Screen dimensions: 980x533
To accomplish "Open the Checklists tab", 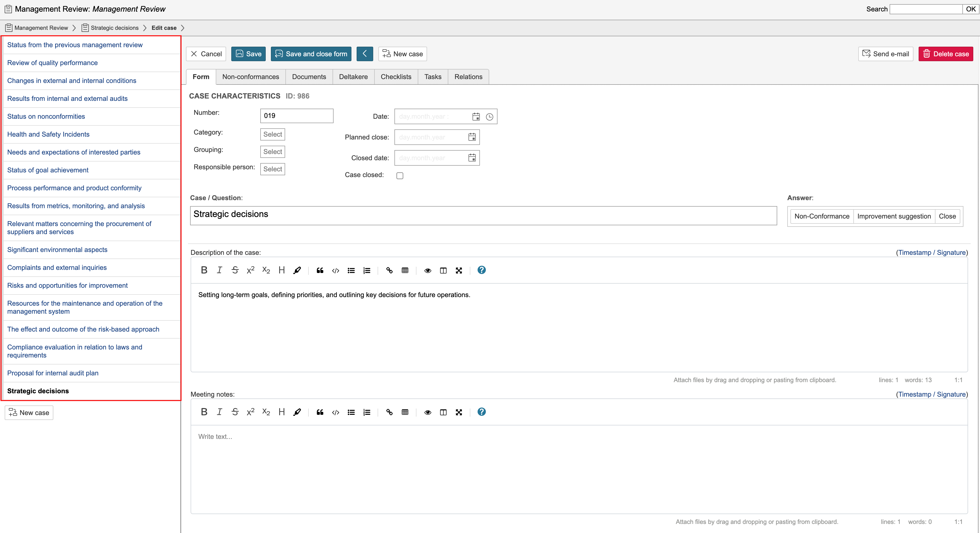I will [x=396, y=76].
